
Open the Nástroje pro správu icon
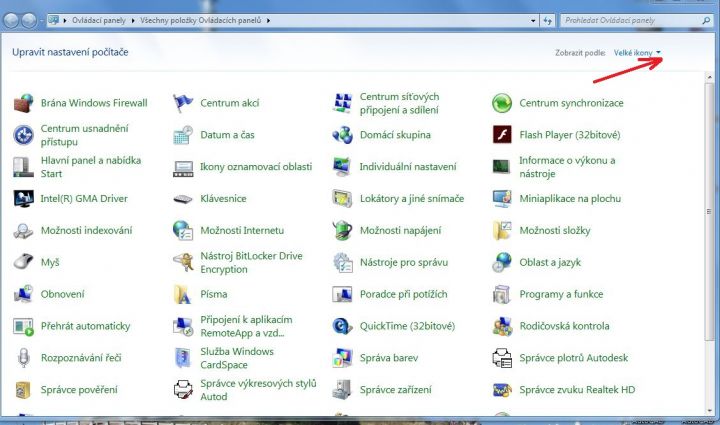[x=343, y=262]
